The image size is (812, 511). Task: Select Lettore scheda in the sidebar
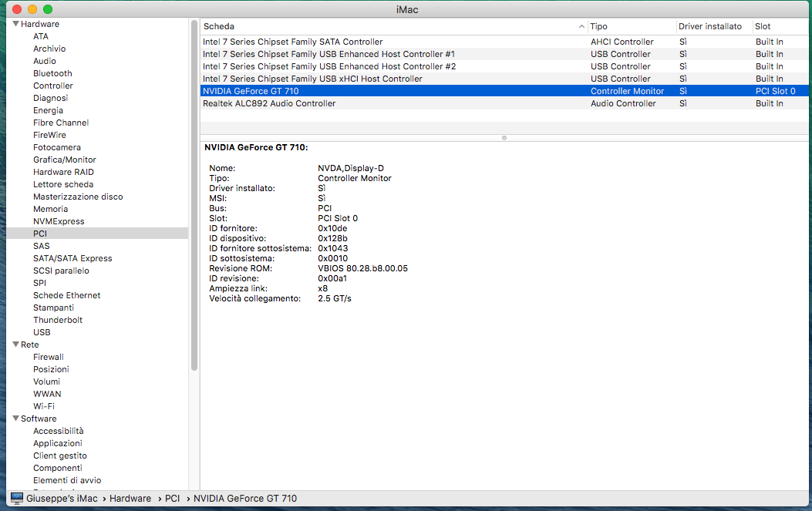pyautogui.click(x=63, y=184)
